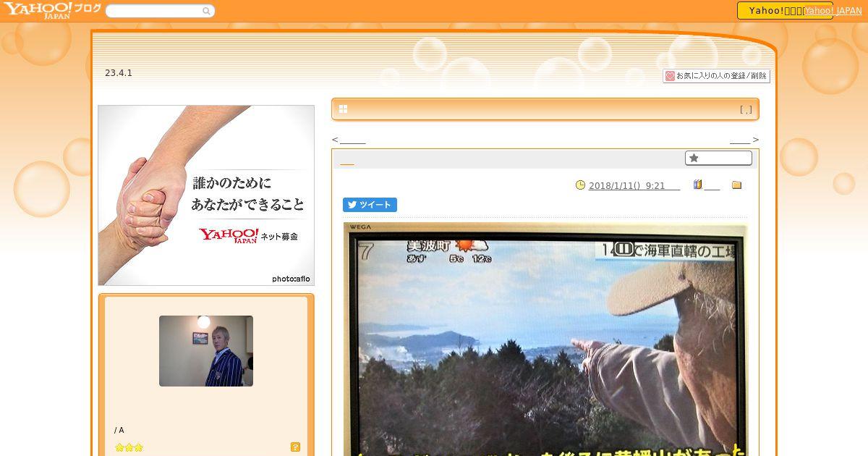Image resolution: width=868 pixels, height=456 pixels.
Task: Open the Yahoo! net donation banner
Action: (206, 195)
